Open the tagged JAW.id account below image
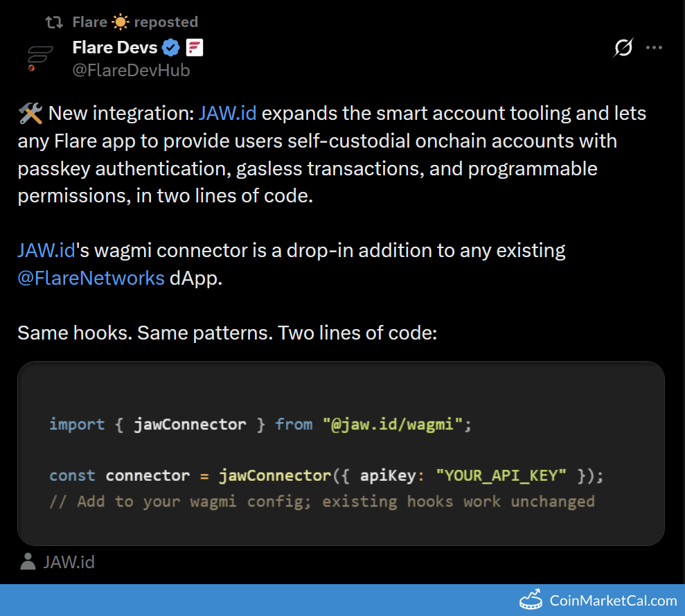Viewport: 685px width, 616px height. [x=69, y=562]
